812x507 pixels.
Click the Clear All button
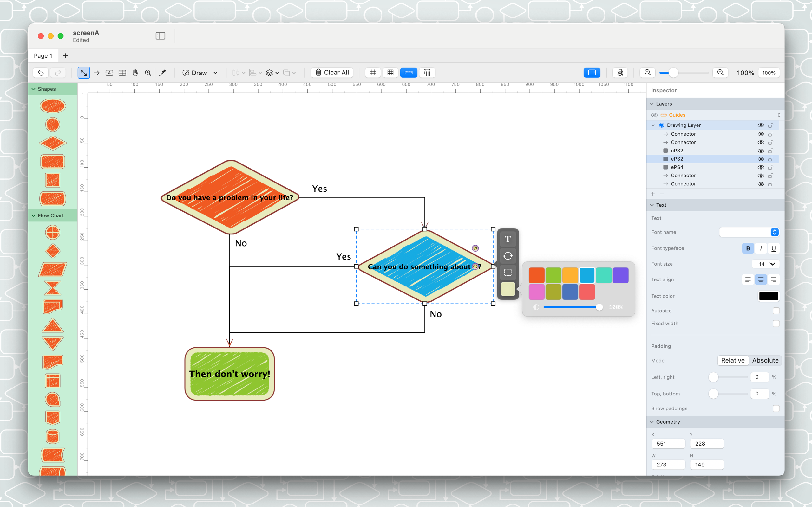pos(331,73)
